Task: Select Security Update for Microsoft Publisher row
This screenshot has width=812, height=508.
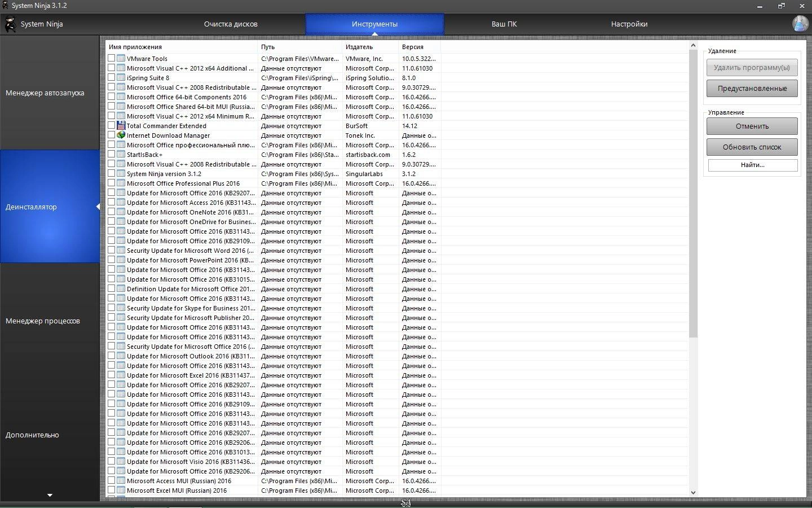Action: coord(397,318)
